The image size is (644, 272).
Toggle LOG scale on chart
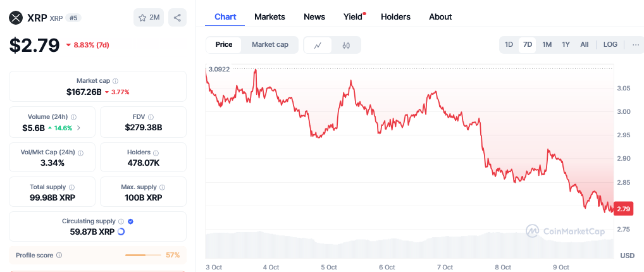coord(610,44)
